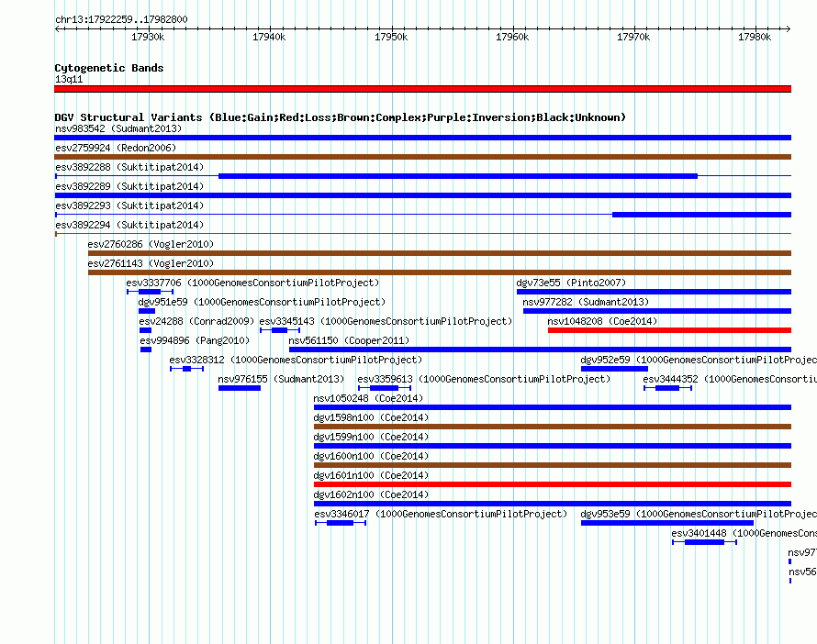Click the blue dgv953e59 gain bar

pyautogui.click(x=667, y=523)
